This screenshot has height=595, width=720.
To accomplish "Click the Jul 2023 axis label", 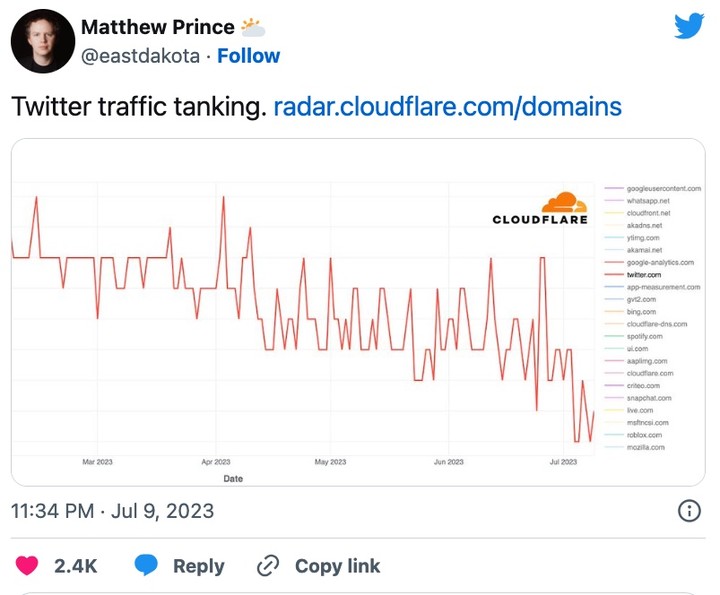I will (563, 462).
